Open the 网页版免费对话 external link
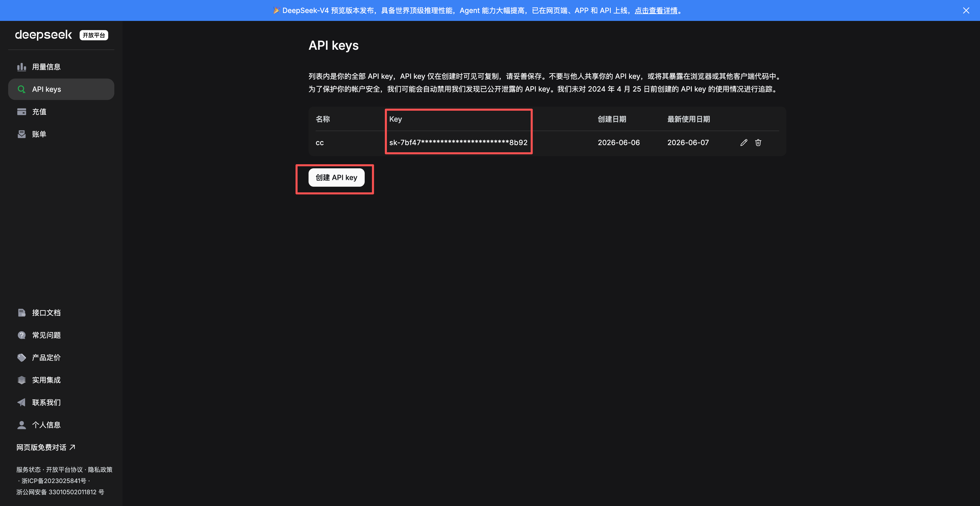Screen dimensions: 980x506 click(46, 447)
